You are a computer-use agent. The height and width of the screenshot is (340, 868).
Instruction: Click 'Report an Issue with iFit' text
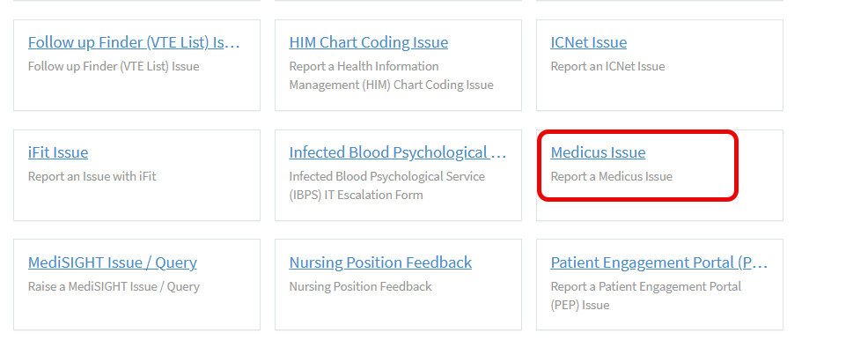92,177
